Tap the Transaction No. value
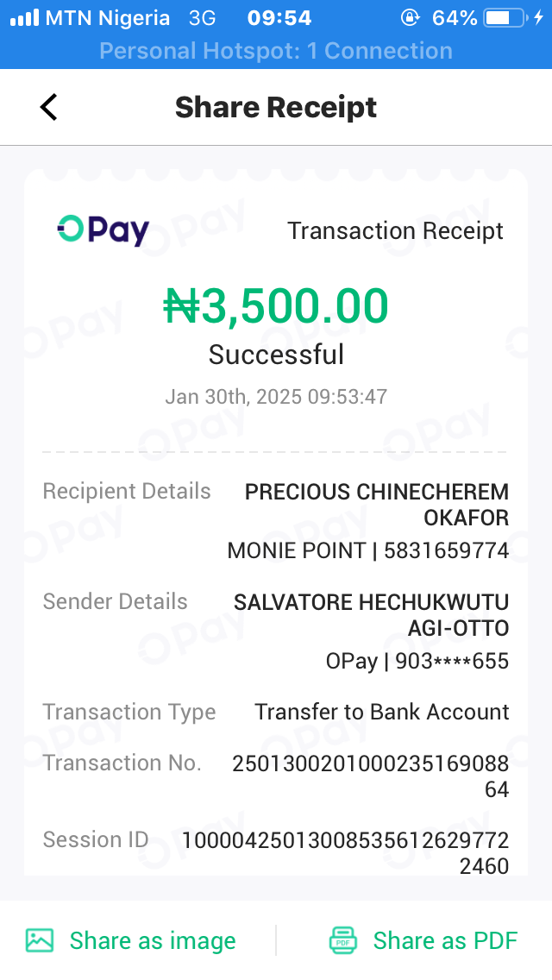The width and height of the screenshot is (552, 980). click(x=371, y=776)
